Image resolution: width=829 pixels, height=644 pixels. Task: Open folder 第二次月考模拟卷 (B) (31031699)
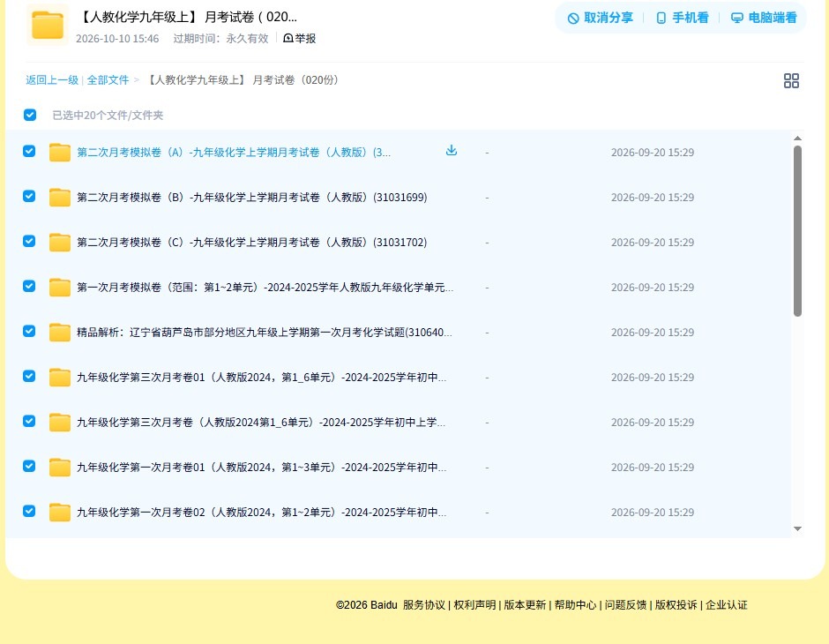(x=251, y=198)
